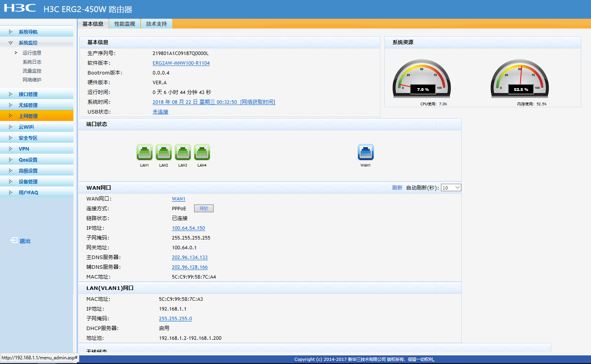
Task: Click the hardware version VER.A
Action: point(159,82)
